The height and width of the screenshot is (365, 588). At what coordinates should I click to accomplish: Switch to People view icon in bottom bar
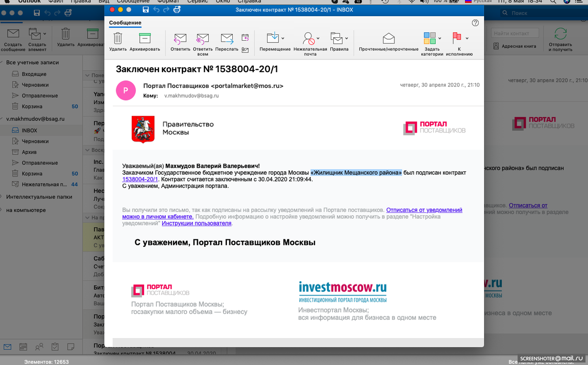pyautogui.click(x=38, y=346)
